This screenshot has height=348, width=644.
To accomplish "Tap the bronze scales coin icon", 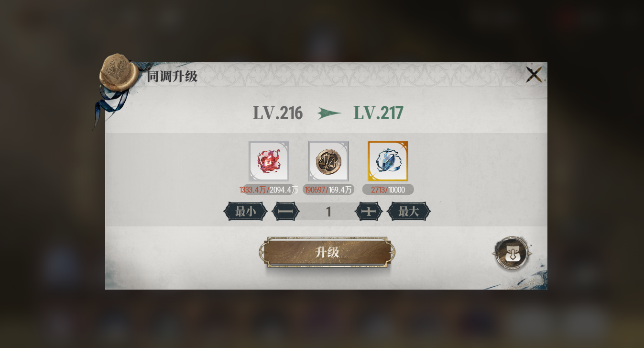I will pyautogui.click(x=328, y=161).
